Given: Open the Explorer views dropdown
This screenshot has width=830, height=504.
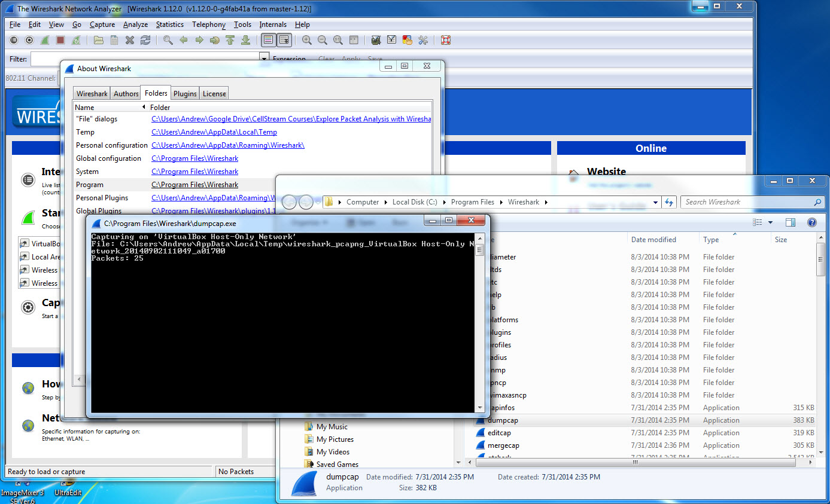Looking at the screenshot, I should pos(771,222).
